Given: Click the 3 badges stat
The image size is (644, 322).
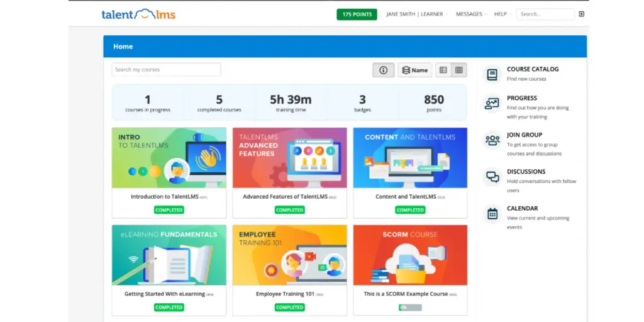Looking at the screenshot, I should coord(362,103).
